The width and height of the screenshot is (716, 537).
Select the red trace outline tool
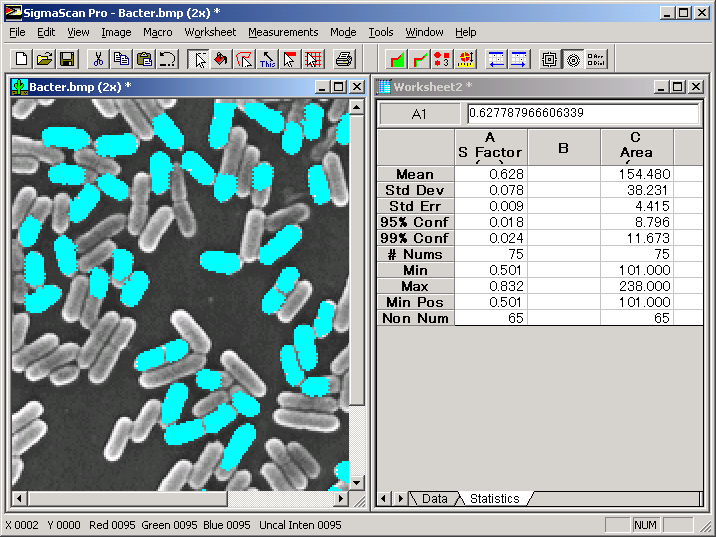point(244,59)
